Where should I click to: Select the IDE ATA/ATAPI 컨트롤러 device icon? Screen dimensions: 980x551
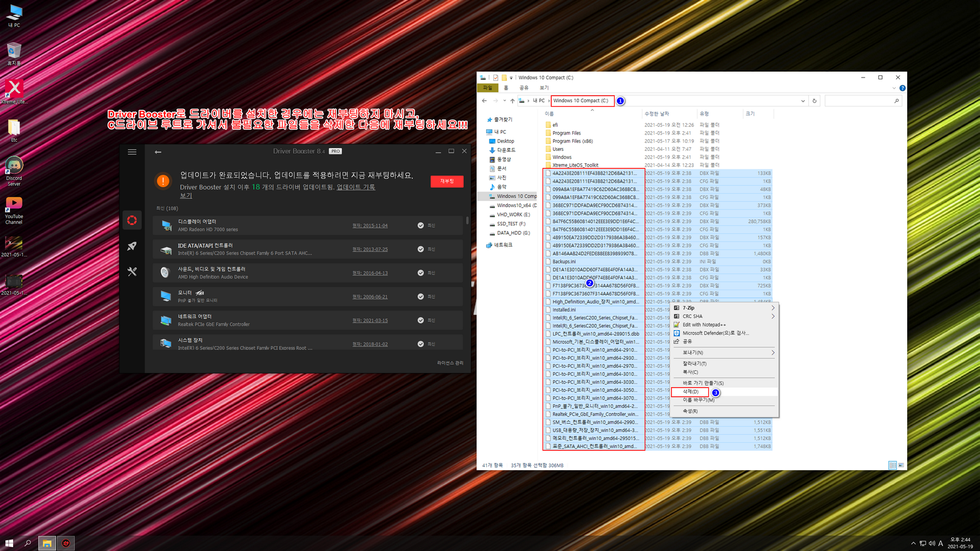pyautogui.click(x=166, y=249)
